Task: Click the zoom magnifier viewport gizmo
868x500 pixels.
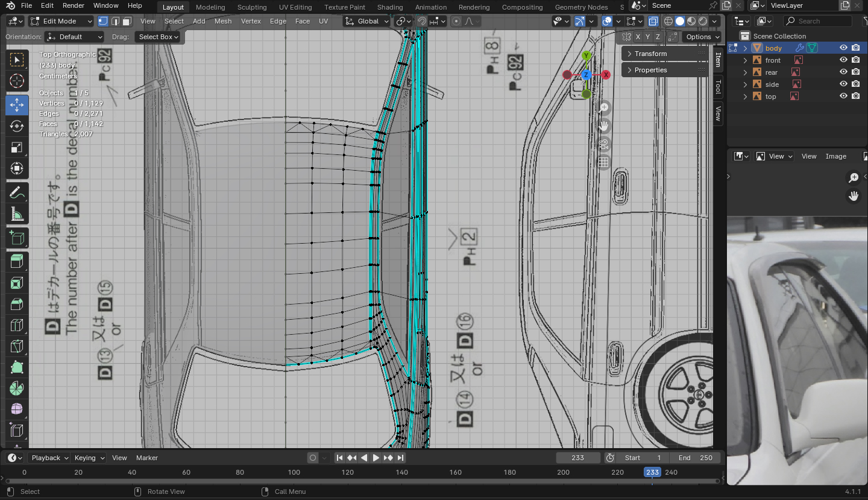Action: 603,108
